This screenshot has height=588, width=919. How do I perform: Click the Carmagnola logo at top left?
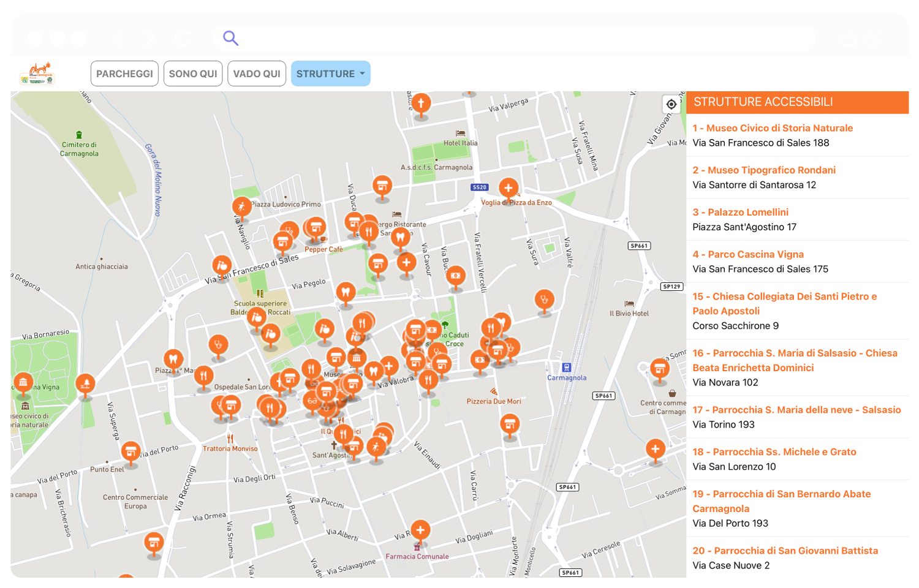pyautogui.click(x=37, y=73)
